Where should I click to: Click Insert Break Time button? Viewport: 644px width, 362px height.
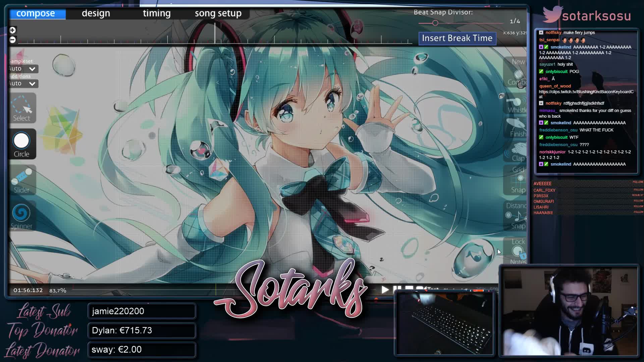tap(457, 38)
